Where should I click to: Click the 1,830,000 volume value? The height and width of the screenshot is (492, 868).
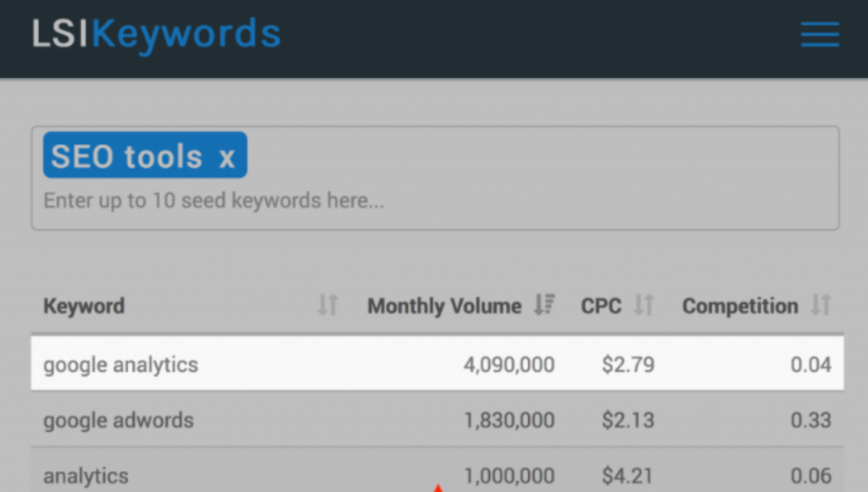click(x=509, y=421)
